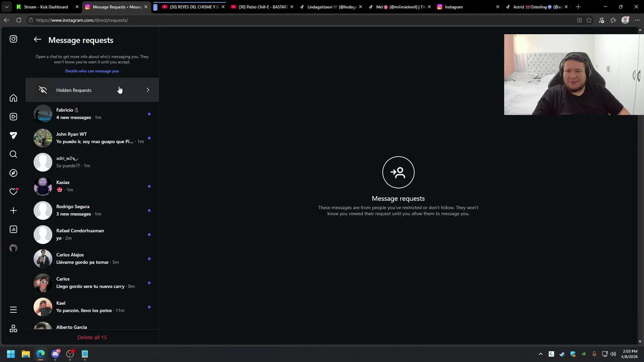The width and height of the screenshot is (644, 362).
Task: Open Carlos Alejos message request
Action: point(92,258)
